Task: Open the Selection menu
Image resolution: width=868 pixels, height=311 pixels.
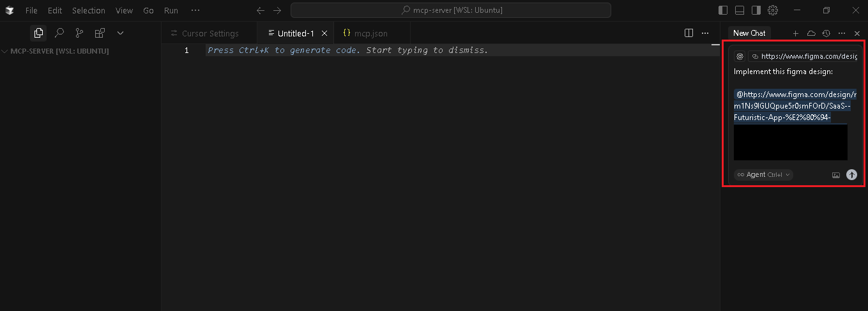Action: click(88, 11)
